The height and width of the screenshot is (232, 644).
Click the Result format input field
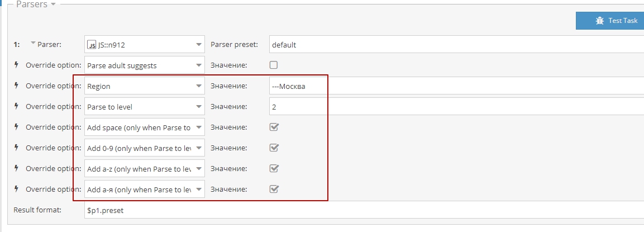[x=363, y=210]
